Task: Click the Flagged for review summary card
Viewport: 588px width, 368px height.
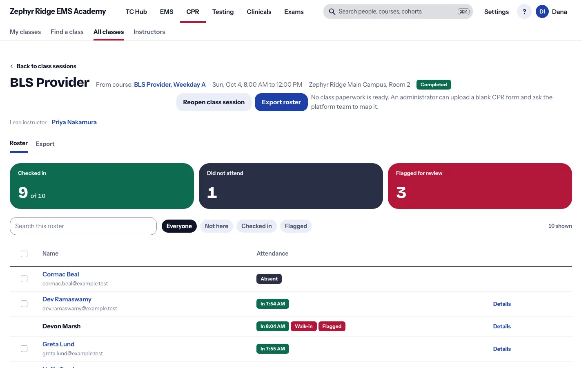Action: 480,186
